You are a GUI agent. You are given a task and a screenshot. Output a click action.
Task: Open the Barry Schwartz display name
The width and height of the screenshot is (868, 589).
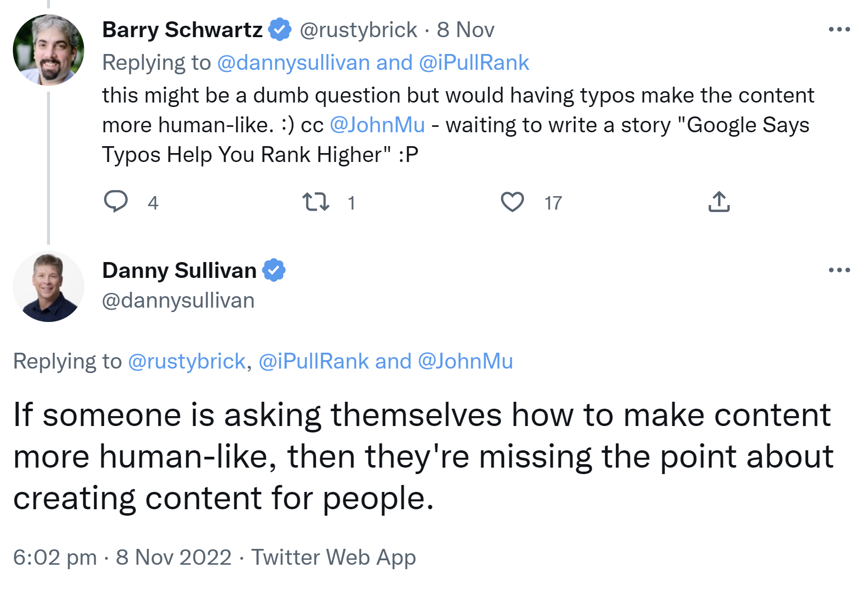182,30
